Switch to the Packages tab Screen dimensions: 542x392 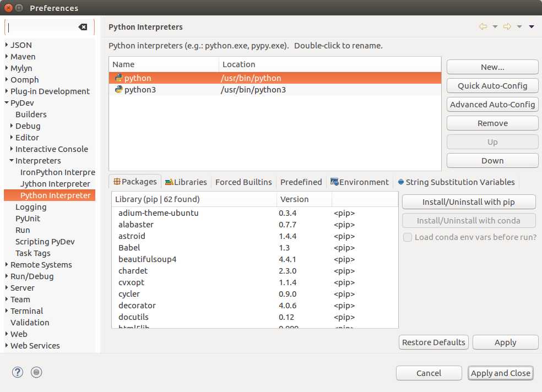(x=135, y=182)
